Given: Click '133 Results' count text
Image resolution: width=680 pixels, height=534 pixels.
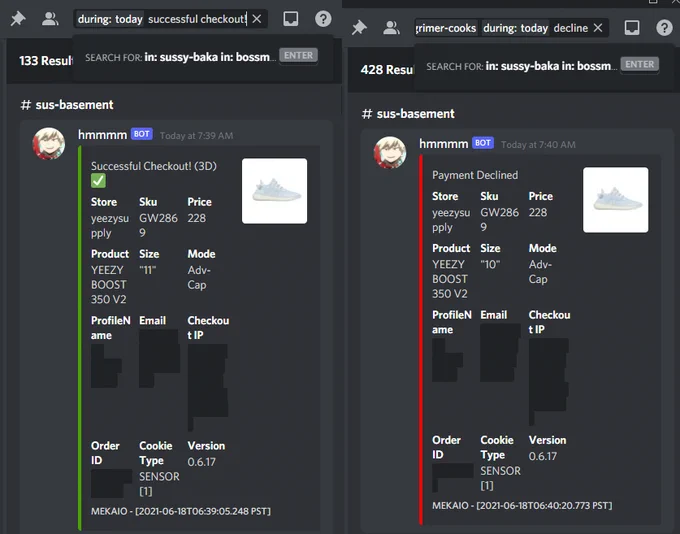Looking at the screenshot, I should tap(46, 60).
